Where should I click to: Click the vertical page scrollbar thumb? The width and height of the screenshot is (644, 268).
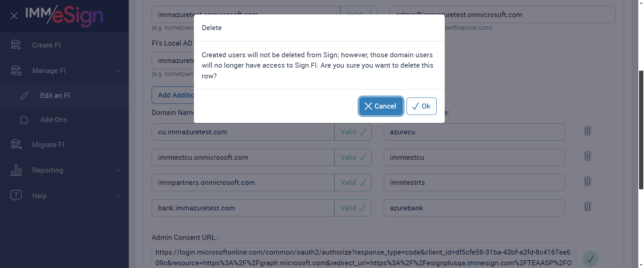point(641,130)
